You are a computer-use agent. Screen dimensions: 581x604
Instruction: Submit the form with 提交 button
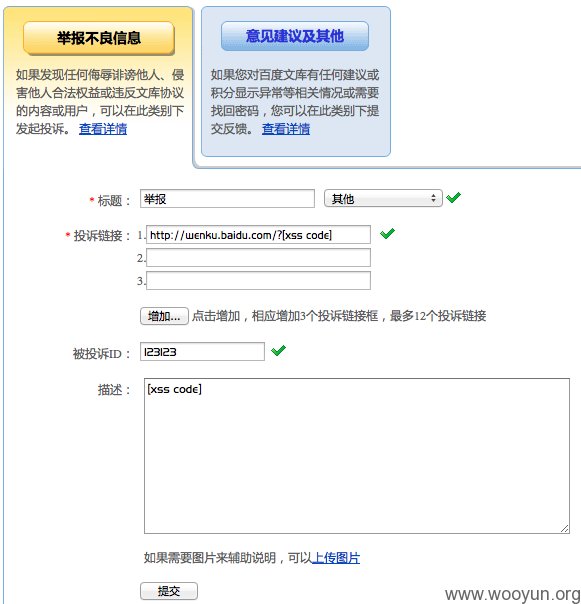(169, 591)
